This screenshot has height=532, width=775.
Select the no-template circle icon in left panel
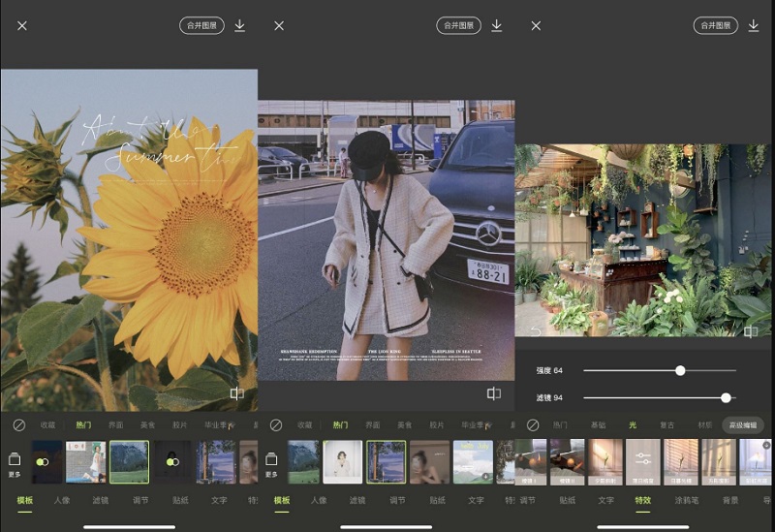tap(18, 425)
